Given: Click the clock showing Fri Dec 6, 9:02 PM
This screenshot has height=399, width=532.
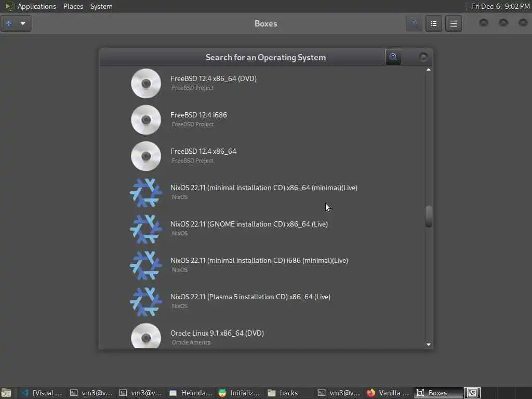Looking at the screenshot, I should pos(500,6).
